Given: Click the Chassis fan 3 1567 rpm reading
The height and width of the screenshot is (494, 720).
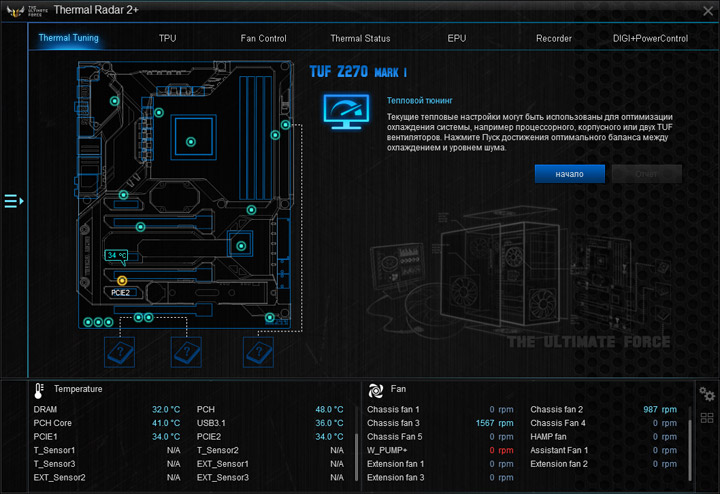Looking at the screenshot, I should coord(495,423).
